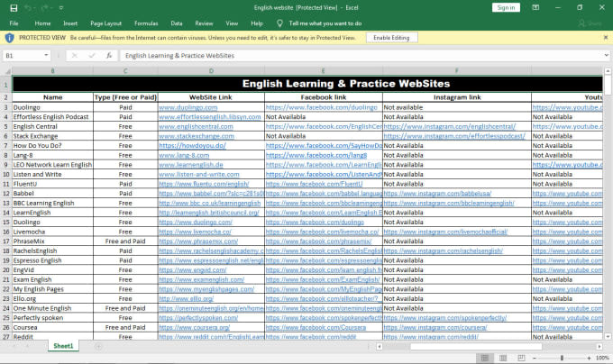Click the horizontal scrollbar thumb
This screenshot has height=364, width=613.
coord(476,346)
